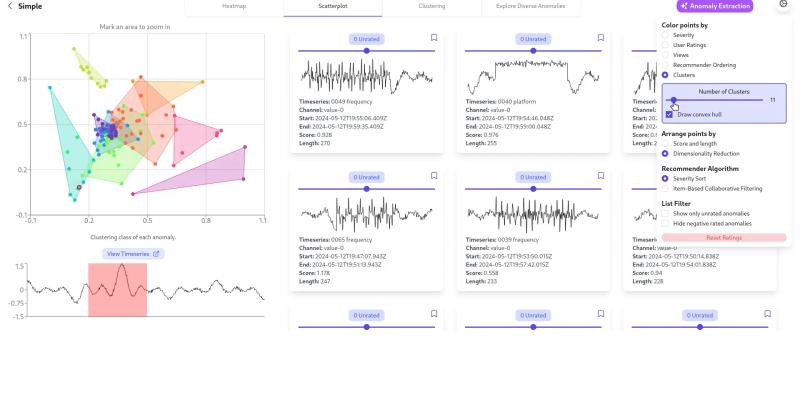Viewport: 800px width, 416px height.
Task: Adjust the Number of Clusters slider
Action: (x=674, y=100)
